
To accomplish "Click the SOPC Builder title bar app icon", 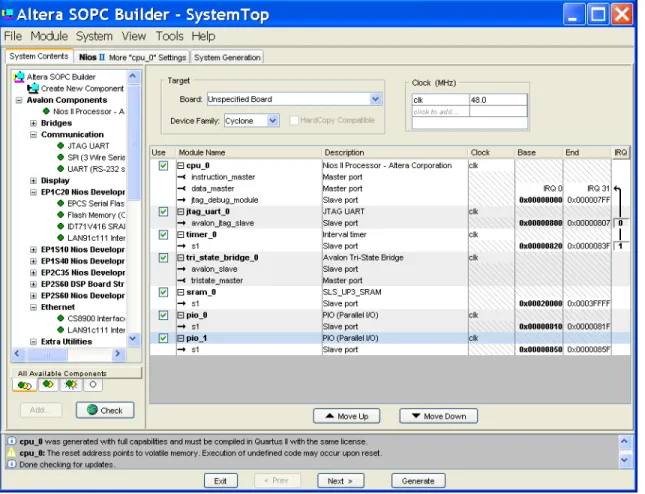I will (7, 14).
